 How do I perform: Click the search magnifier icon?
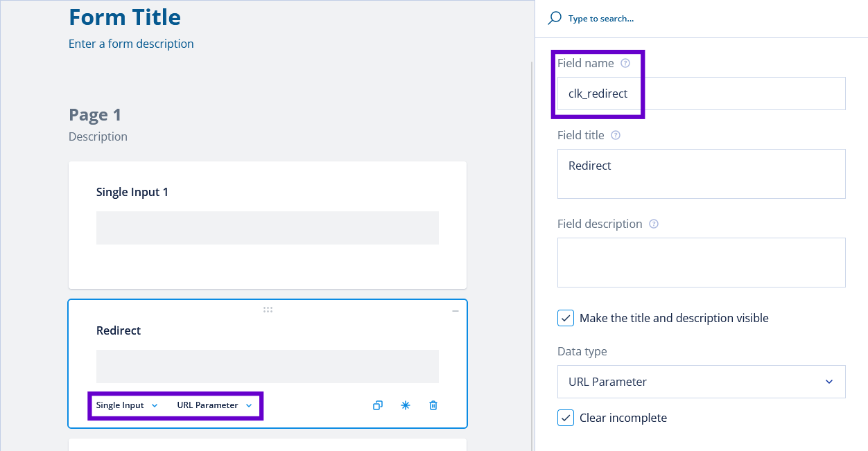click(x=555, y=19)
